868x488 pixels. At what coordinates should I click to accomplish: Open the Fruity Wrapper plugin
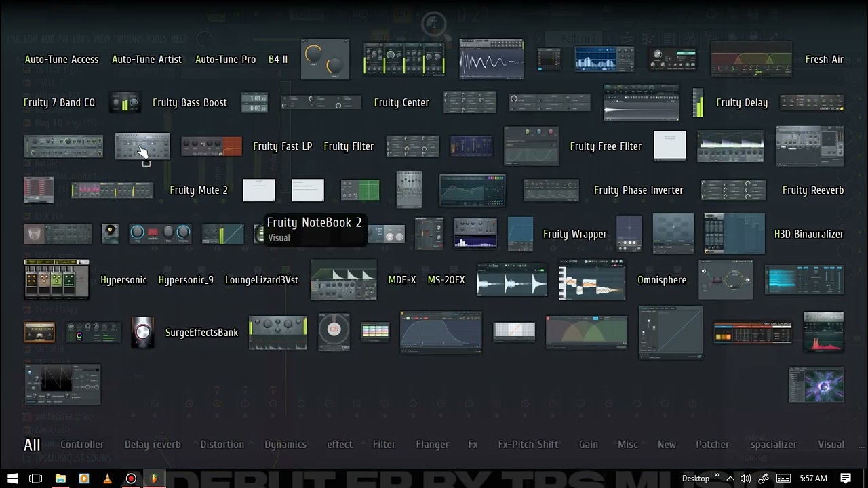575,235
